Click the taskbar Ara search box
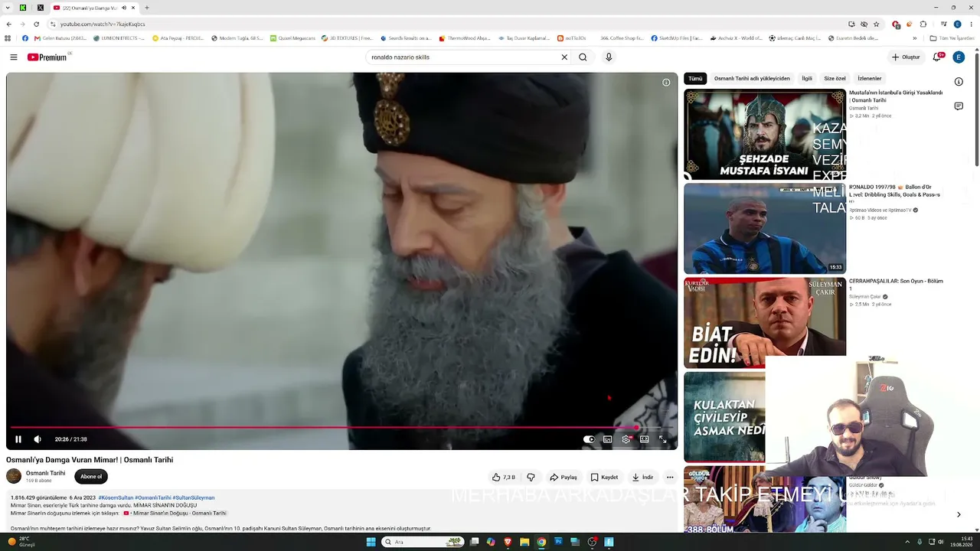The height and width of the screenshot is (551, 980). (423, 542)
